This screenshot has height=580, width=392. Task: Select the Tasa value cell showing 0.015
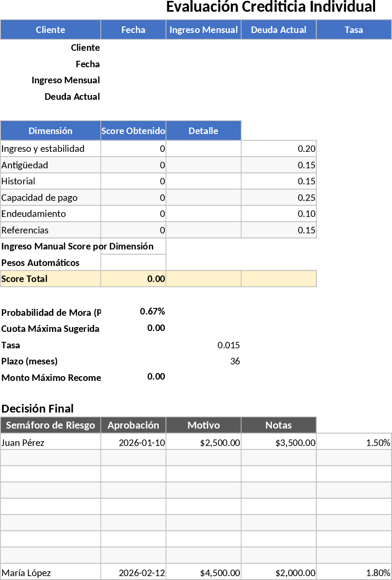point(203,345)
